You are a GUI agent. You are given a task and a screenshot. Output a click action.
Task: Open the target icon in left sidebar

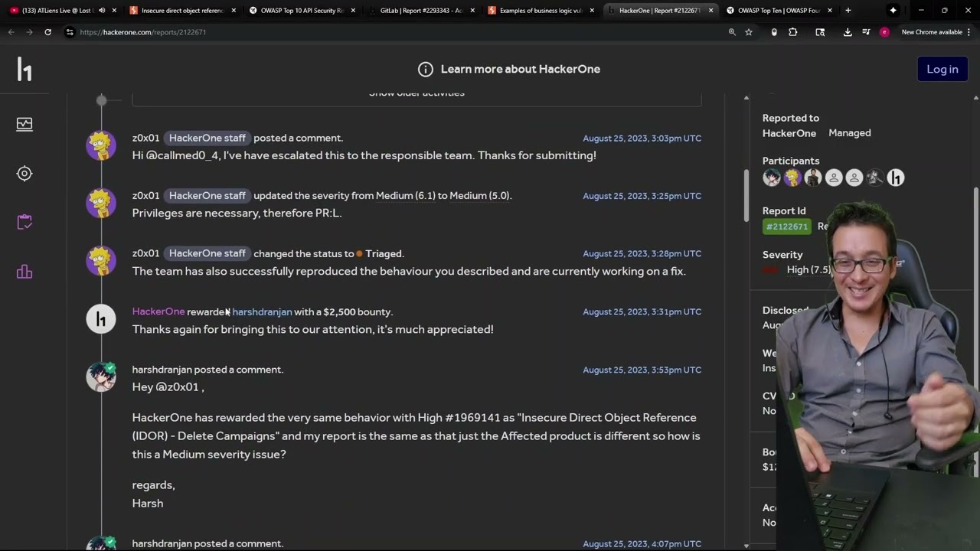pyautogui.click(x=24, y=174)
